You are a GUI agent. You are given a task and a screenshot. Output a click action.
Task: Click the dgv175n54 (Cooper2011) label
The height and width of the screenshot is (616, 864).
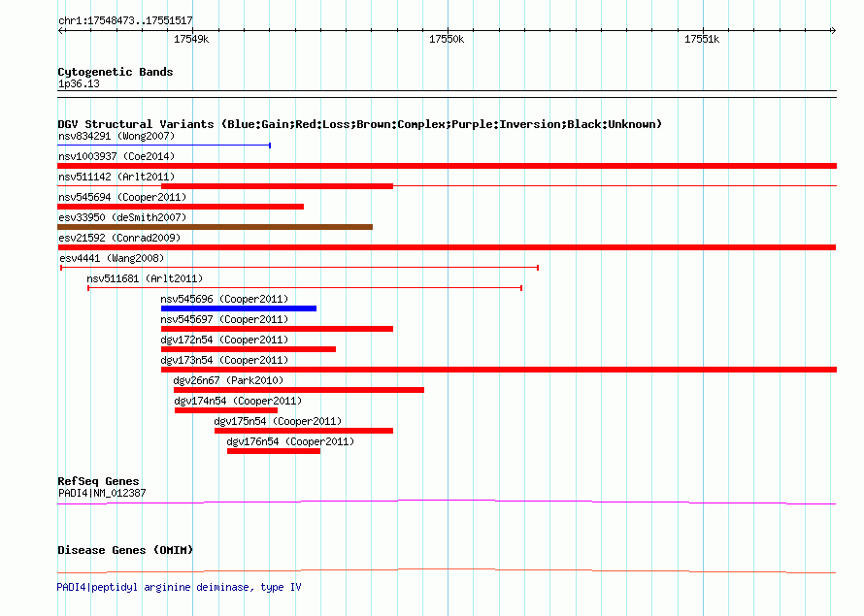pos(278,421)
